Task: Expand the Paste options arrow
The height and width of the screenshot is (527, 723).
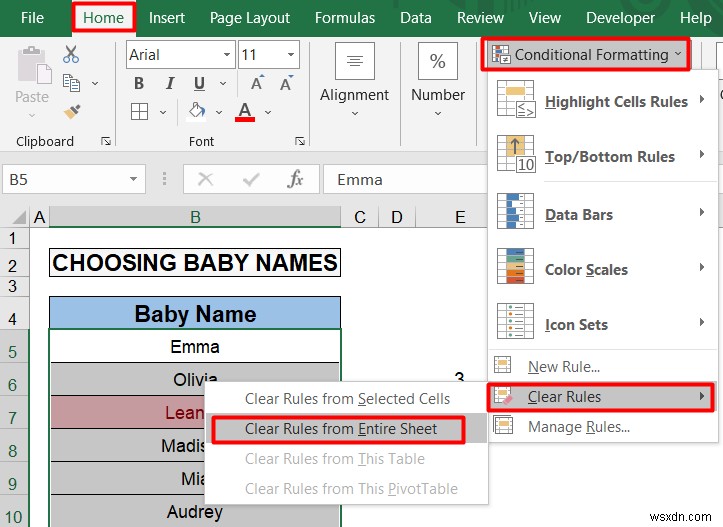Action: point(32,115)
